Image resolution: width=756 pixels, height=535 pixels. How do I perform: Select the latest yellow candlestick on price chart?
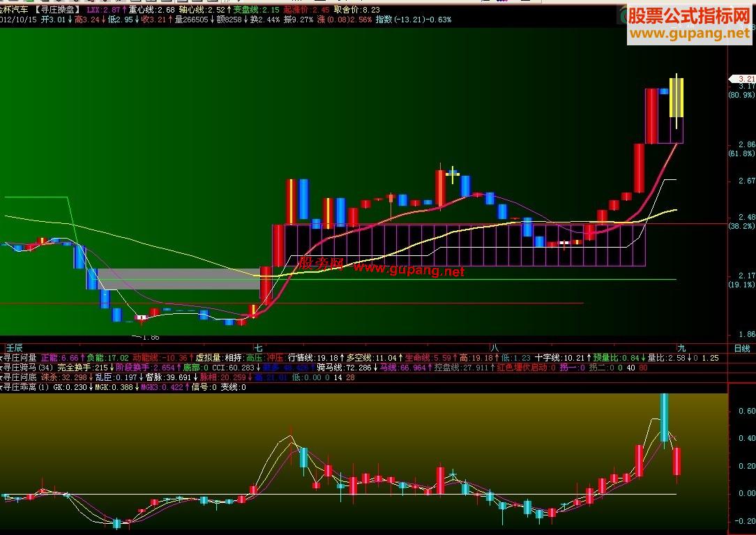tap(676, 98)
